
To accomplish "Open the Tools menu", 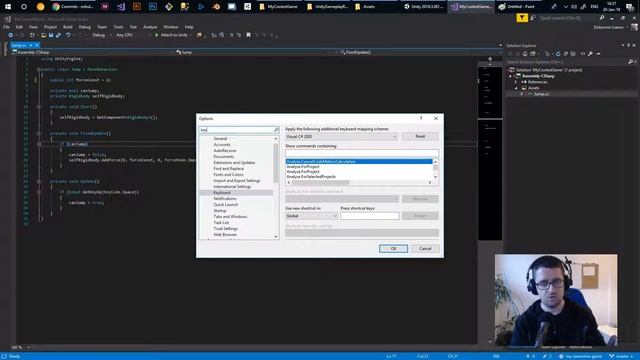I will click(x=118, y=27).
